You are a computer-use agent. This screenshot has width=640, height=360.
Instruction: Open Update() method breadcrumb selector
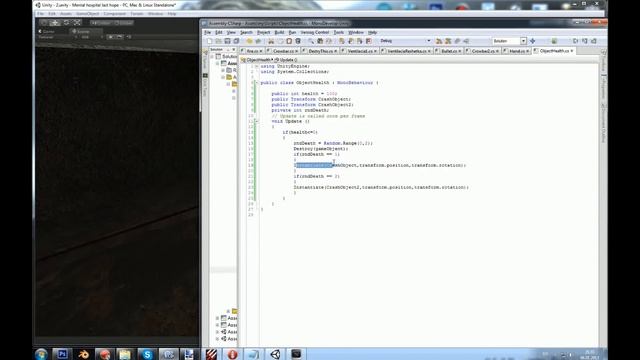point(286,60)
